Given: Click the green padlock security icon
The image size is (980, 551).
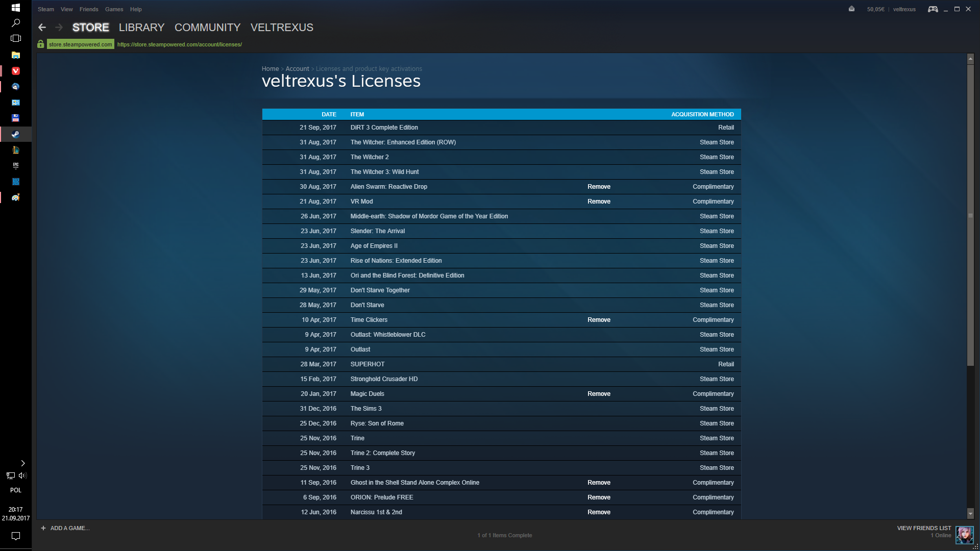Looking at the screenshot, I should point(41,44).
